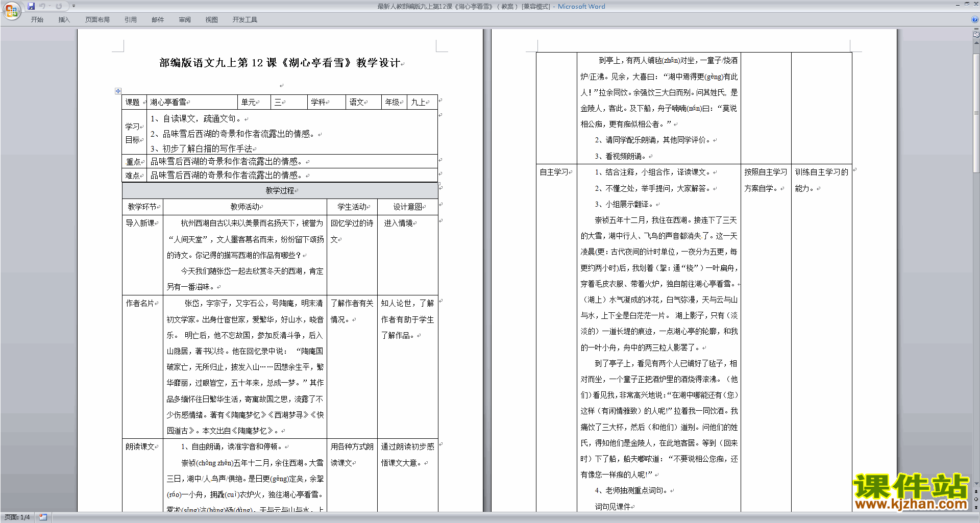Click the table move handle icon
The image size is (980, 523).
pyautogui.click(x=118, y=91)
